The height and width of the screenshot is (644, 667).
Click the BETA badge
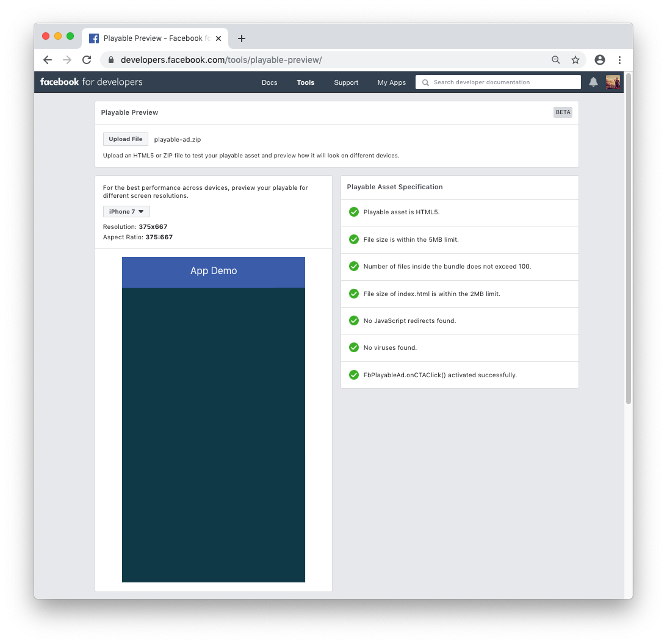[x=563, y=112]
